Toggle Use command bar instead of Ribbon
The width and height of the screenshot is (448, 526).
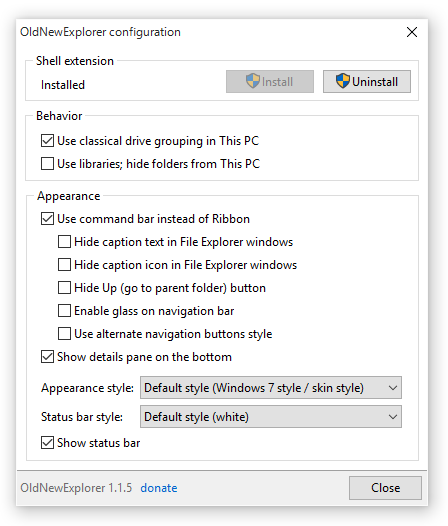(x=47, y=219)
